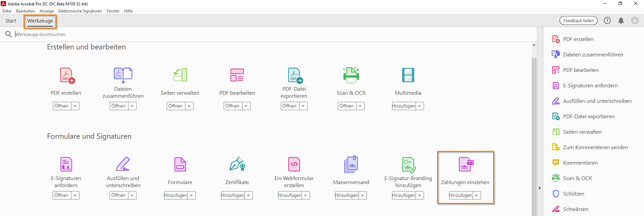The width and height of the screenshot is (644, 216).
Task: Open the Datei menu
Action: tap(7, 11)
